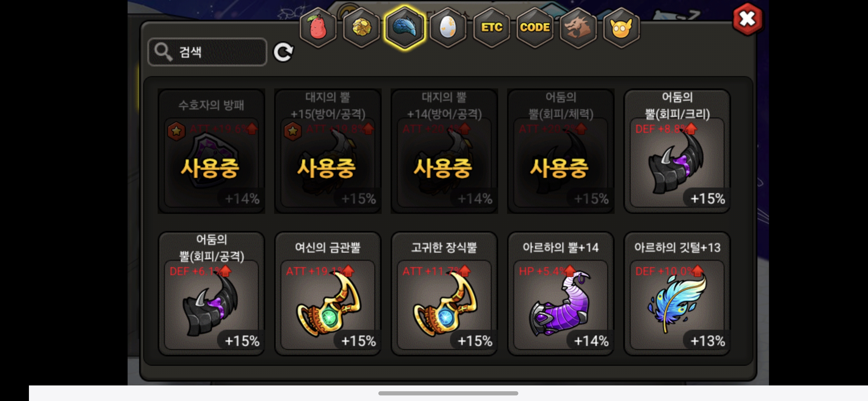Open the fruit food category tab
The width and height of the screenshot is (868, 401).
(318, 28)
